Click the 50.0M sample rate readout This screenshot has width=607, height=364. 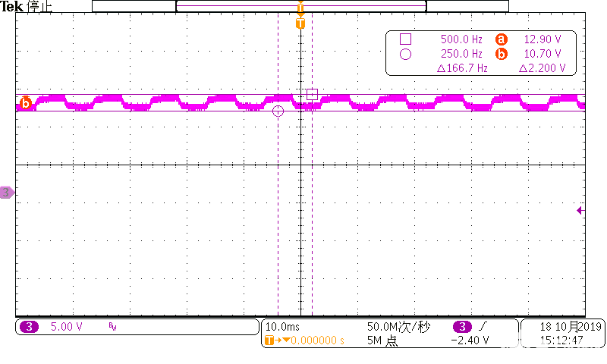398,327
